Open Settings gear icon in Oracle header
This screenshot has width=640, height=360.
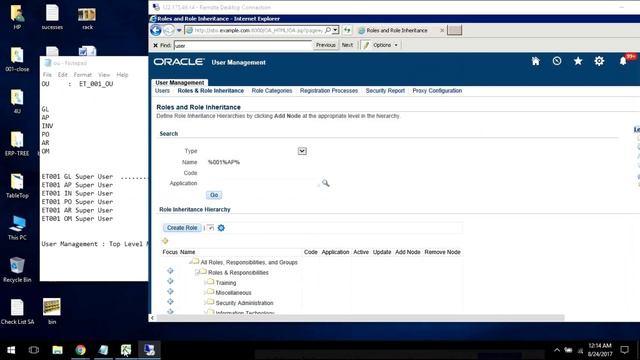(599, 61)
